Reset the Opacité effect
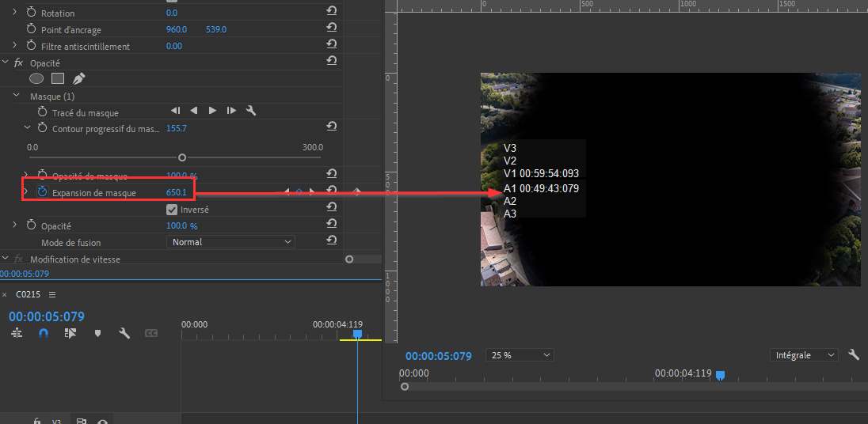This screenshot has width=868, height=424. click(332, 60)
